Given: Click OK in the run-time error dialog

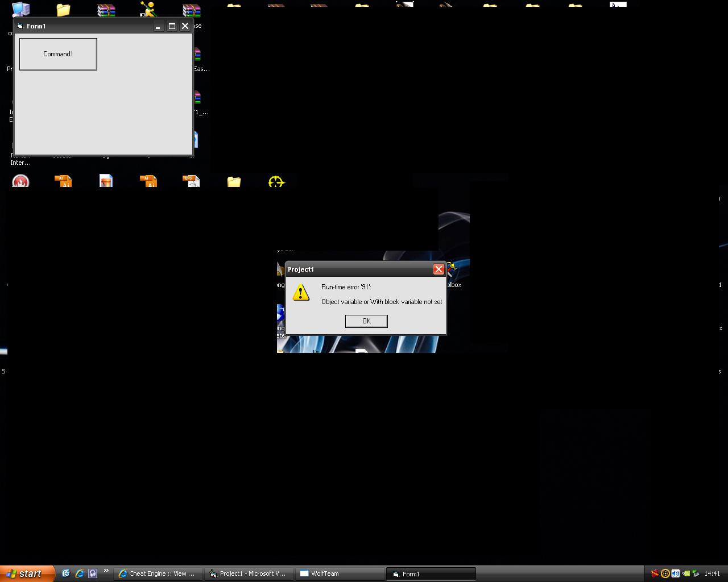Looking at the screenshot, I should click(x=366, y=321).
